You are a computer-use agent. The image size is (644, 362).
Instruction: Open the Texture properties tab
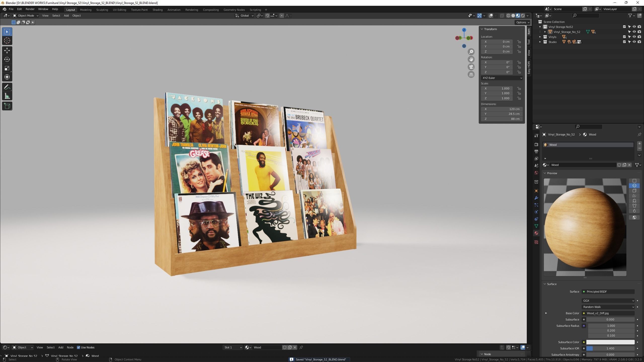(x=536, y=242)
